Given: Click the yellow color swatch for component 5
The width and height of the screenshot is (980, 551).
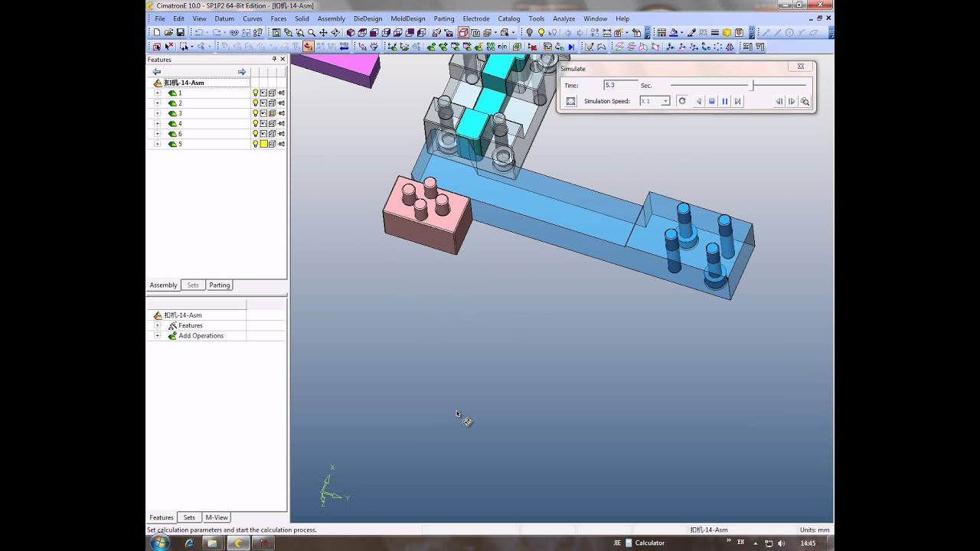Looking at the screenshot, I should coord(264,144).
